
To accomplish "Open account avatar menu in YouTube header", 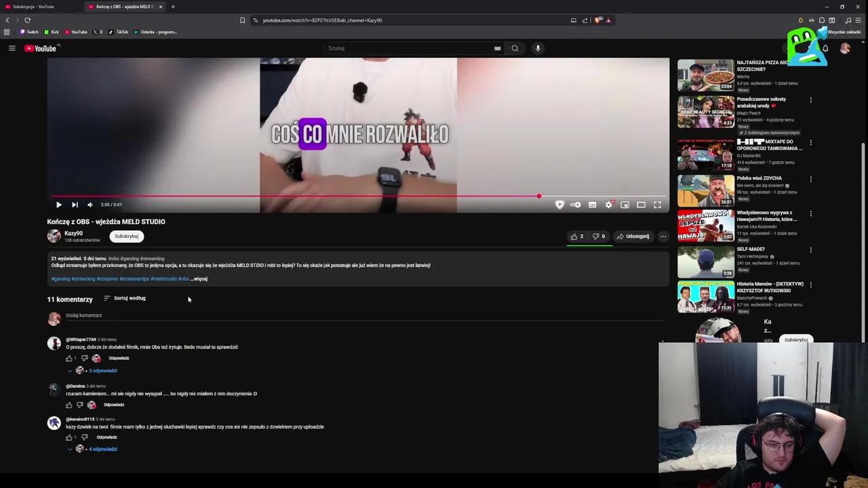I will pyautogui.click(x=845, y=48).
